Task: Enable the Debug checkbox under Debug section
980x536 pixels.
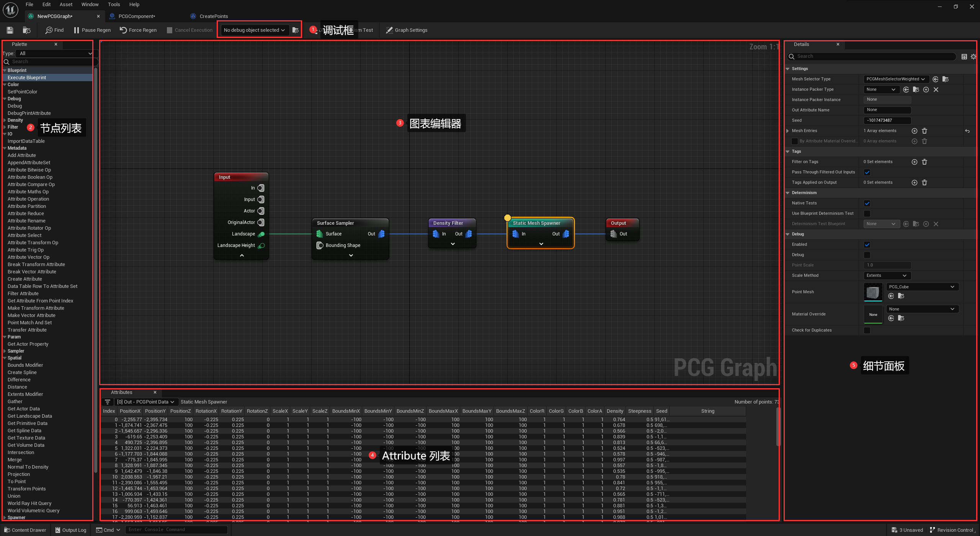Action: tap(867, 255)
